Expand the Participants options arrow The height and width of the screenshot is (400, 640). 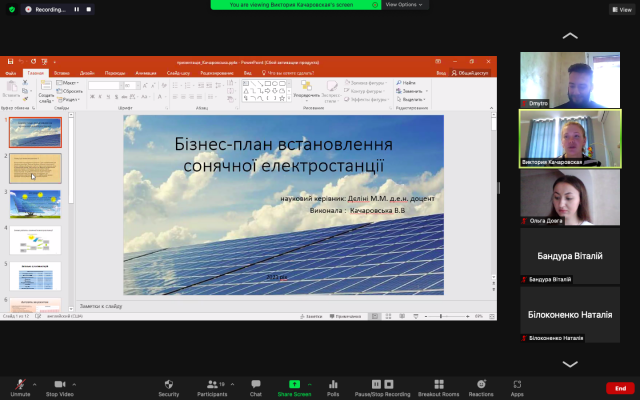[x=232, y=384]
